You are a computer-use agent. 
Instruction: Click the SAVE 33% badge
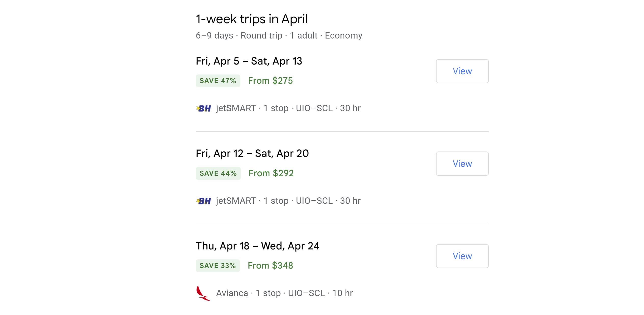(x=218, y=266)
